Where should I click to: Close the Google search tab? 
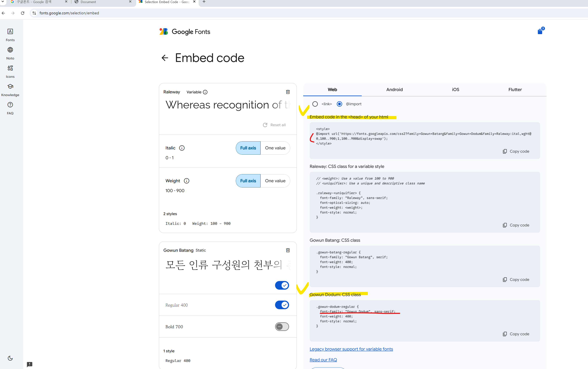[66, 2]
